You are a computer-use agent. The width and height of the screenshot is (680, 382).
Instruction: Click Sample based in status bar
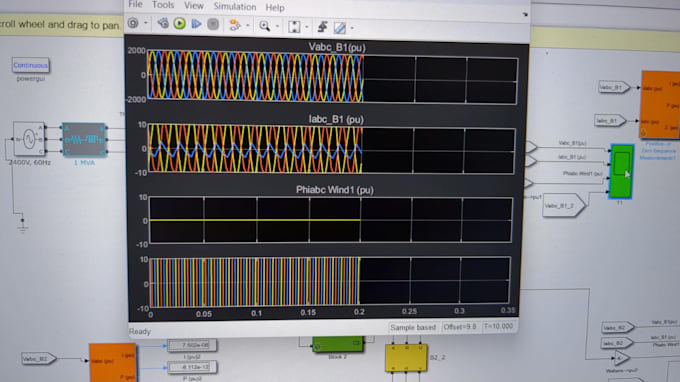413,328
